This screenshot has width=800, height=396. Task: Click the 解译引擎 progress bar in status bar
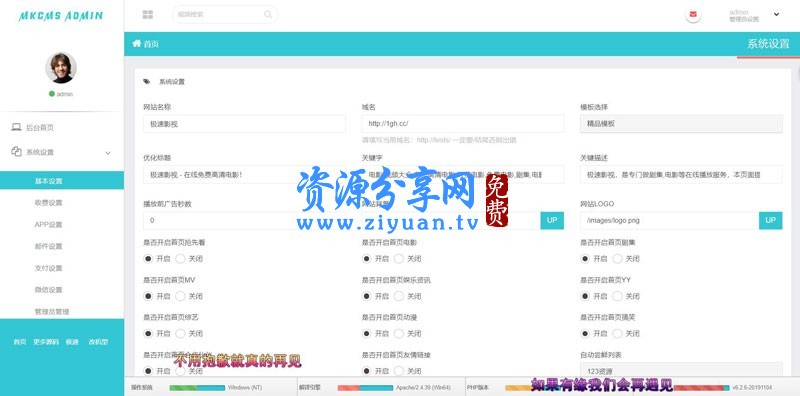(x=365, y=388)
